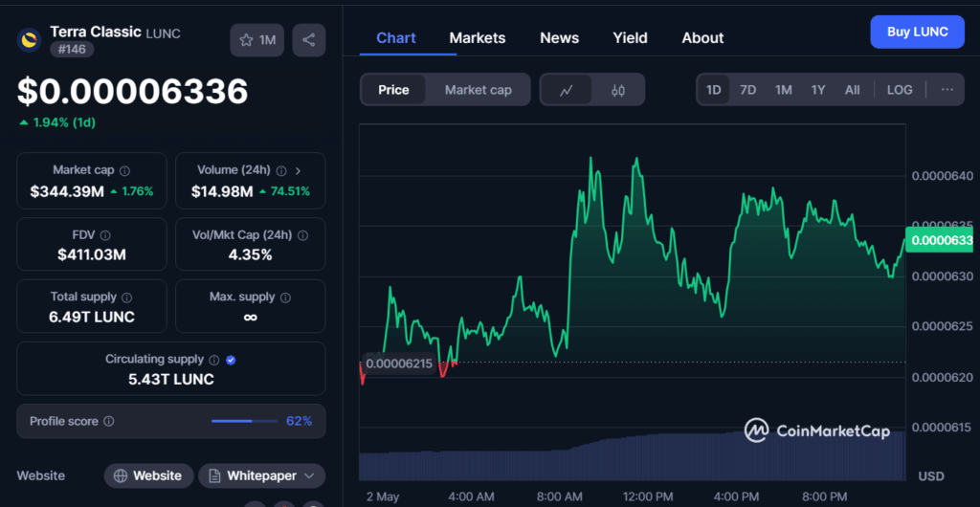Click the $14.98M volume value
The width and height of the screenshot is (980, 507).
point(222,191)
